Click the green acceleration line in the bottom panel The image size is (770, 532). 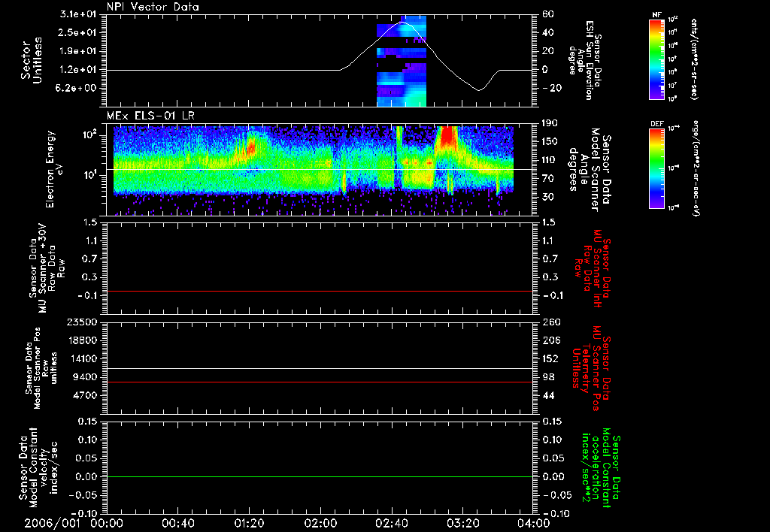tap(320, 476)
